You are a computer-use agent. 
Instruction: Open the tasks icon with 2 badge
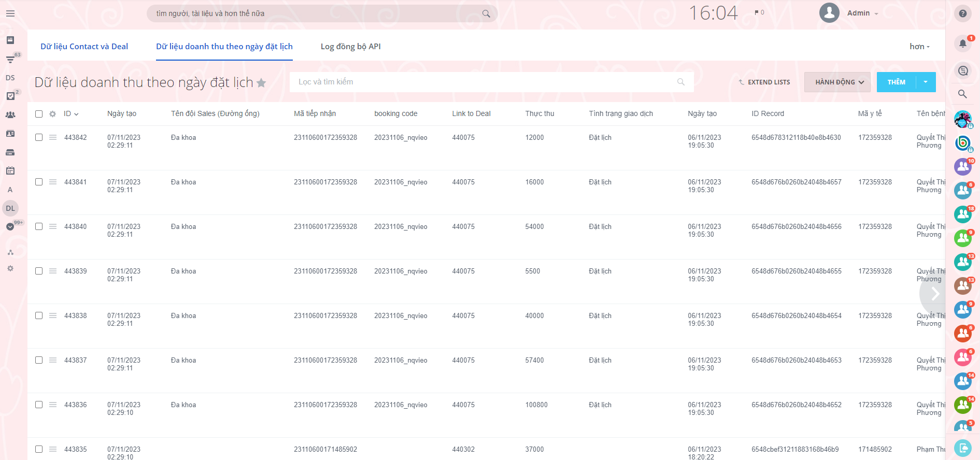pyautogui.click(x=10, y=96)
